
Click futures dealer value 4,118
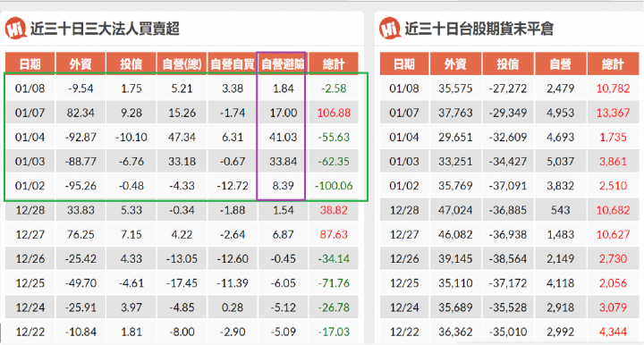[x=560, y=283]
